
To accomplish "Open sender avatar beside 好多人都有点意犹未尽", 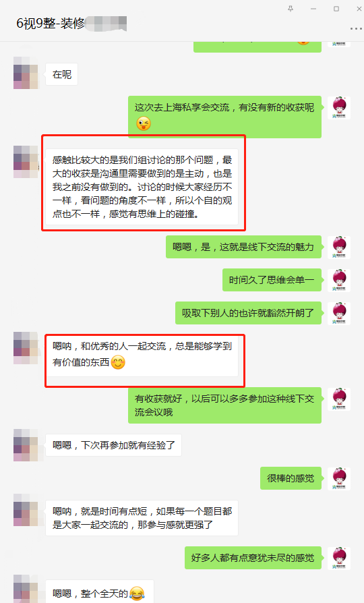I will tap(339, 558).
